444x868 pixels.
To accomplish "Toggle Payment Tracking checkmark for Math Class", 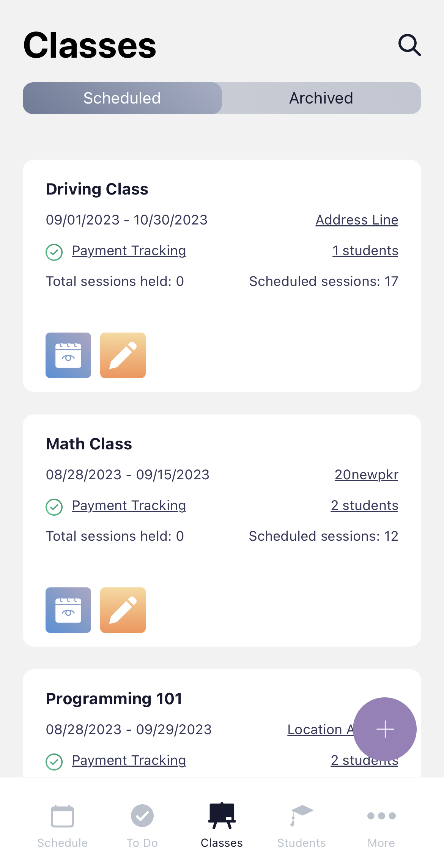I will point(54,507).
